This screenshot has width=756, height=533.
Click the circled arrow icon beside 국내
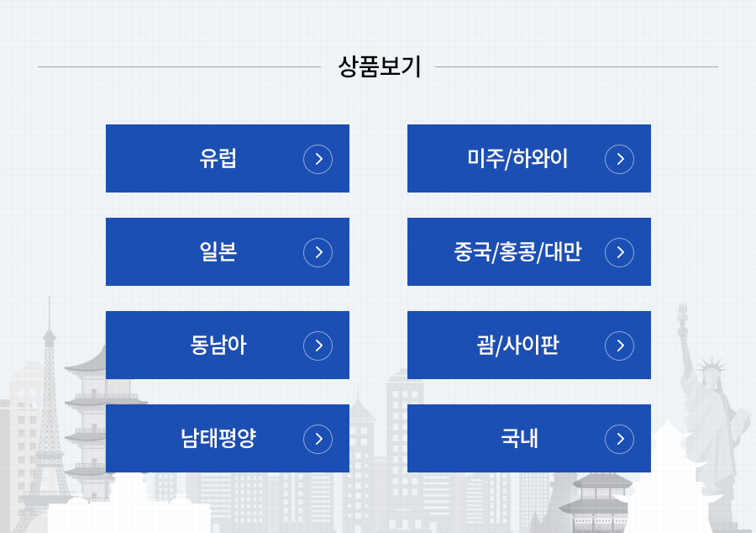click(619, 439)
